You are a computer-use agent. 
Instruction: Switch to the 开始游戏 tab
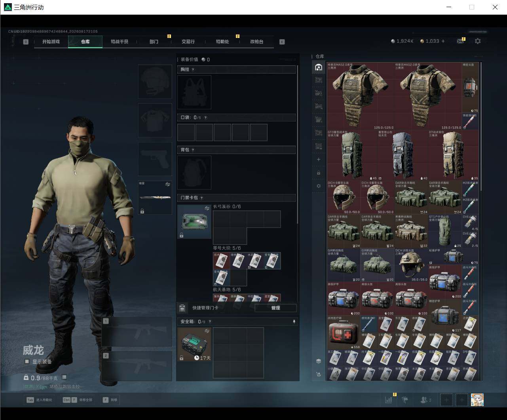tap(51, 42)
